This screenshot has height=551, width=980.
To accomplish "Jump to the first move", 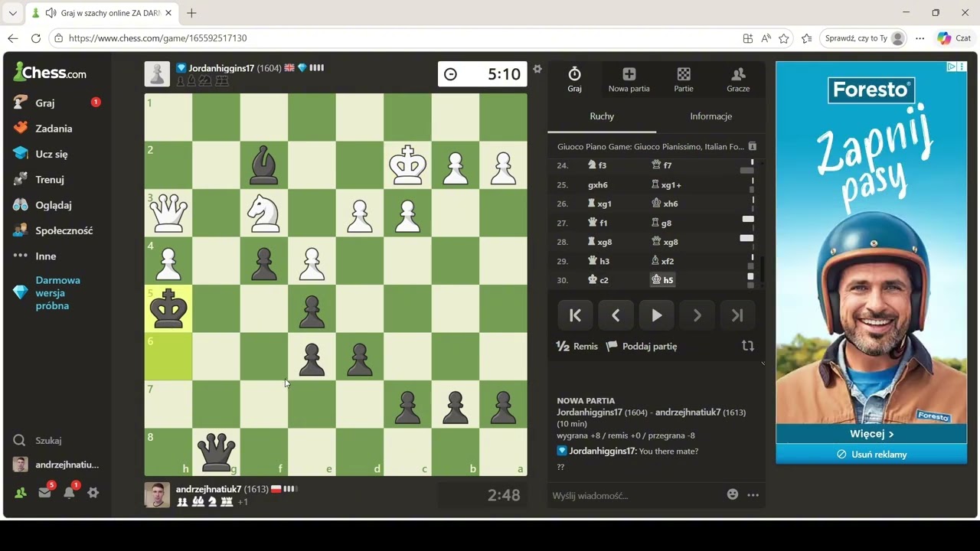I will [575, 315].
